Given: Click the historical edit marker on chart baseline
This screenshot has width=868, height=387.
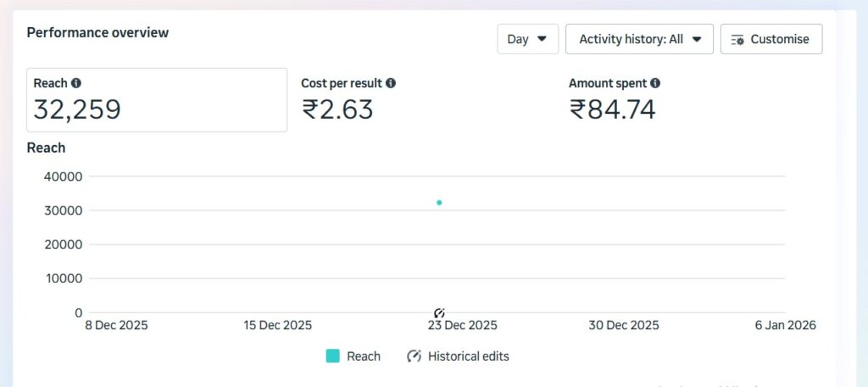Looking at the screenshot, I should click(x=439, y=313).
